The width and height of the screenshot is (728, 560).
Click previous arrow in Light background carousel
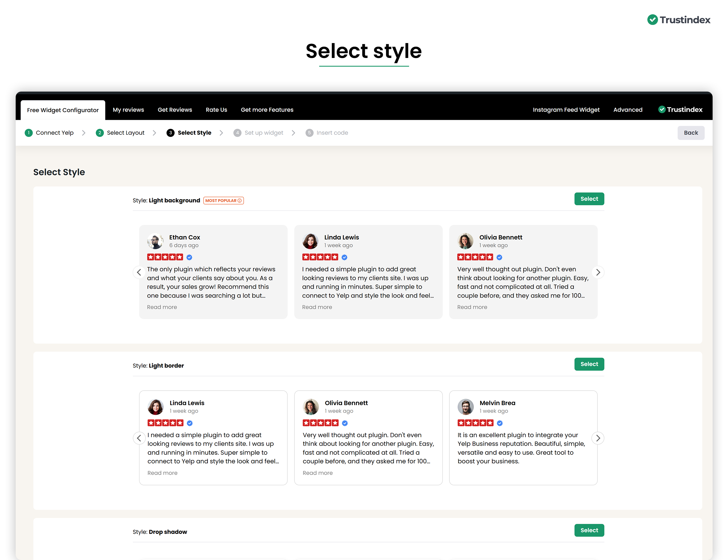[x=139, y=272]
